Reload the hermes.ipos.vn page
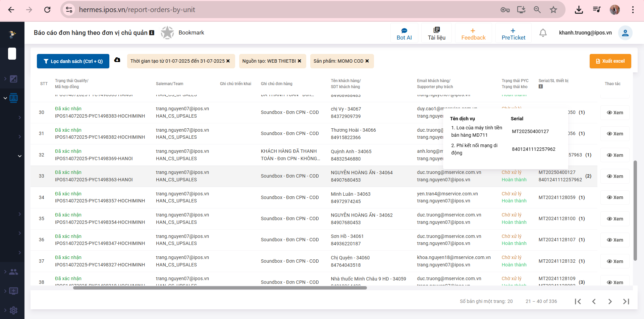Image resolution: width=644 pixels, height=319 pixels. [47, 10]
